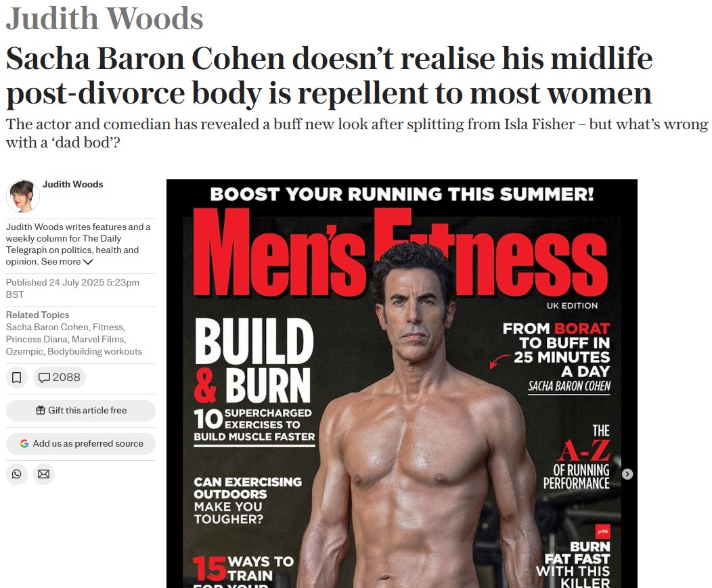Open the Bodybuilding workouts topic link

pyautogui.click(x=95, y=351)
